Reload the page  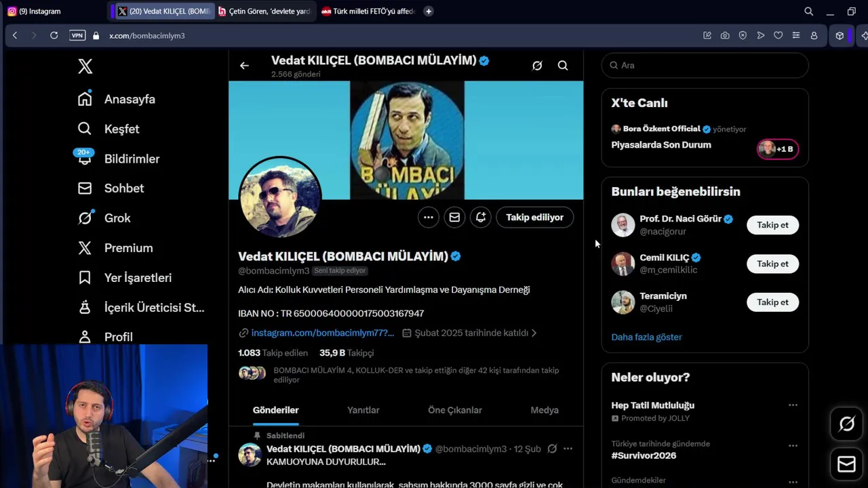(54, 35)
